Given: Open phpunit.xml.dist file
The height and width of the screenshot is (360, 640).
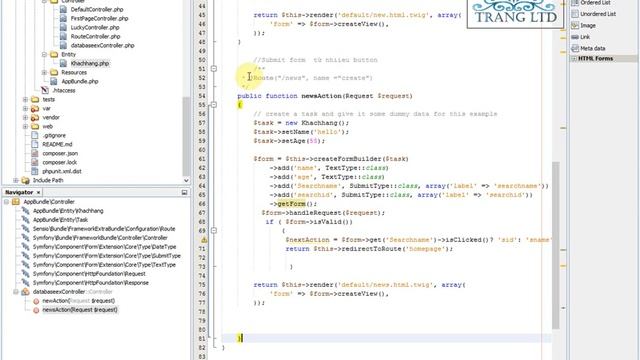Looking at the screenshot, I should (62, 171).
